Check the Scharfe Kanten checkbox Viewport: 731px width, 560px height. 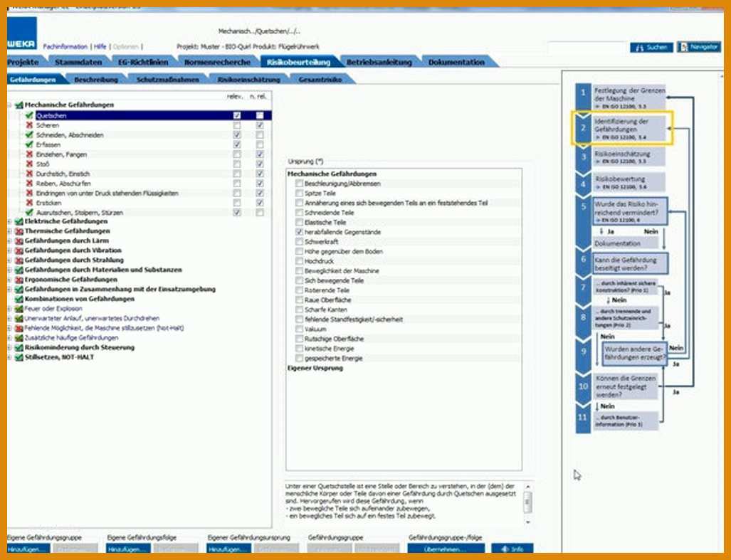299,310
